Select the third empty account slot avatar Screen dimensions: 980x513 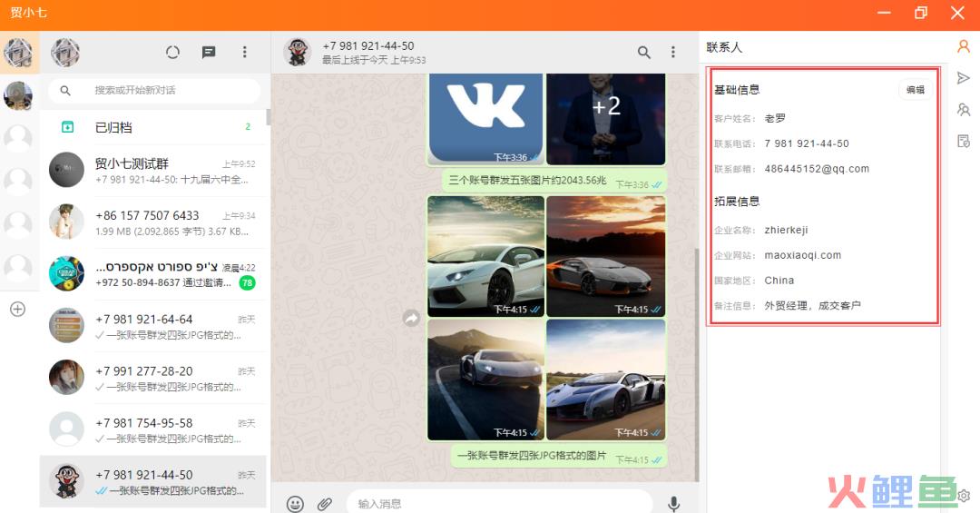pos(18,226)
